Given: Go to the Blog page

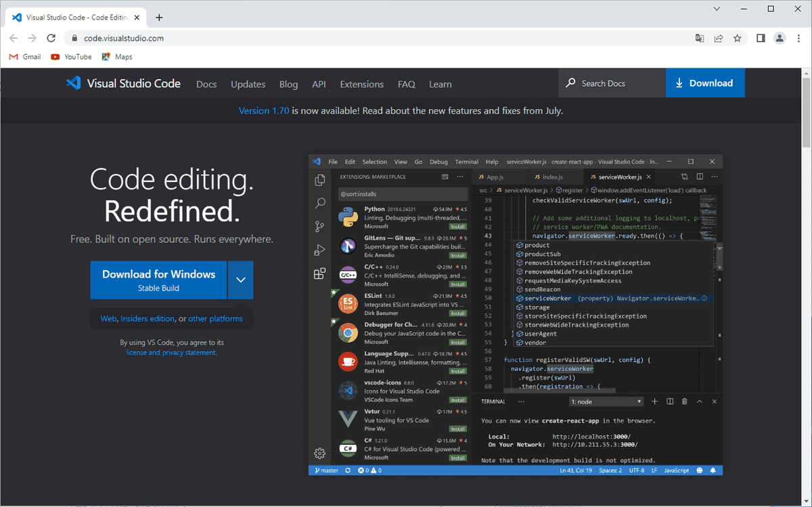Looking at the screenshot, I should click(288, 84).
